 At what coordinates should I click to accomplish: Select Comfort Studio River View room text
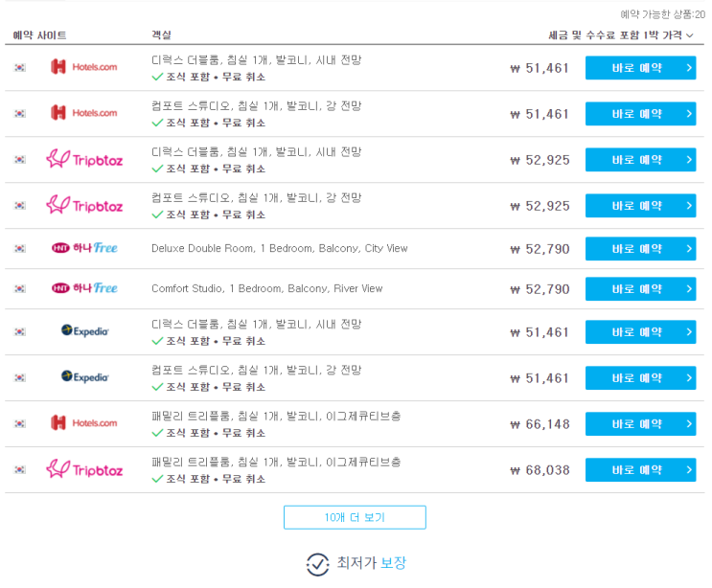[x=267, y=288]
